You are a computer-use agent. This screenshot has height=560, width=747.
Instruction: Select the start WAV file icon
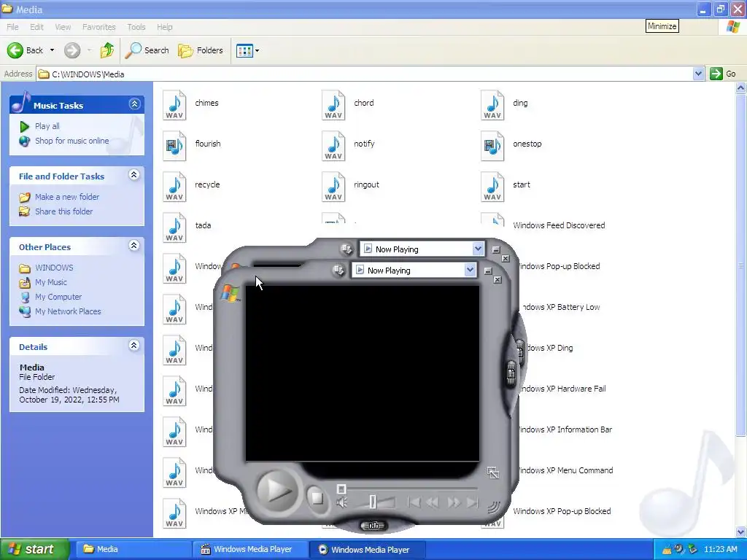492,187
